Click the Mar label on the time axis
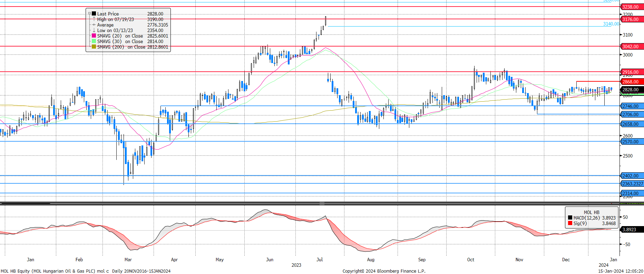The width and height of the screenshot is (644, 274). [128, 260]
